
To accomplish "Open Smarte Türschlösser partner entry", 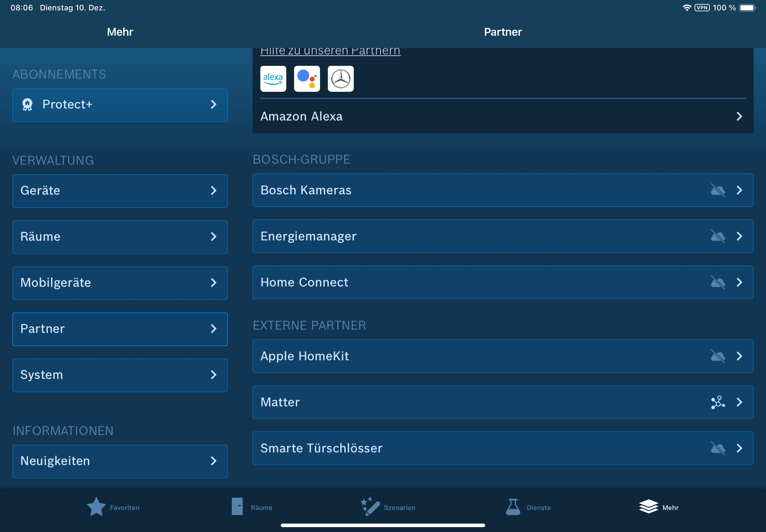I will (502, 448).
